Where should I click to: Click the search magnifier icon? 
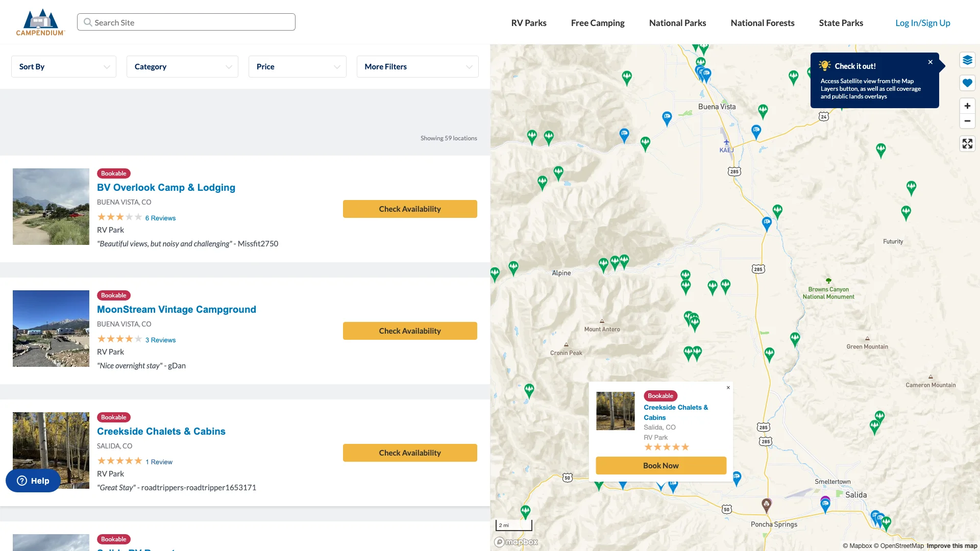coord(87,22)
